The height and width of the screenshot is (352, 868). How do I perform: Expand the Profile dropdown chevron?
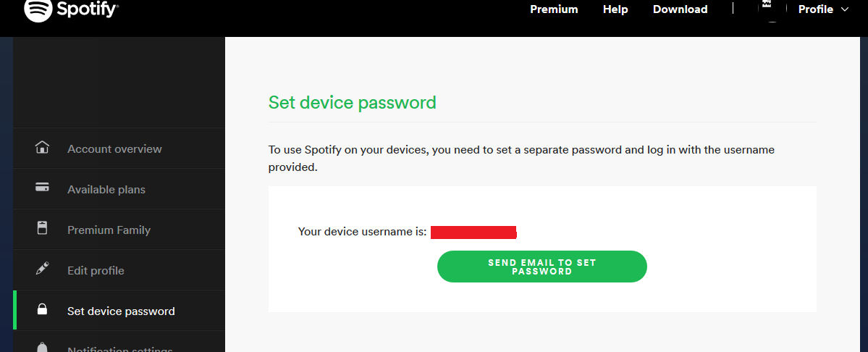tap(846, 9)
